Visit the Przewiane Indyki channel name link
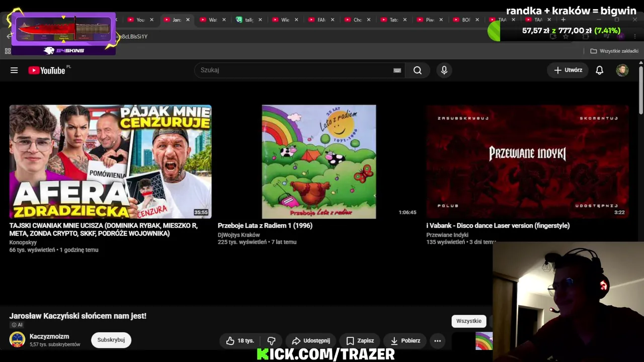Viewport: 644px width, 362px height. coord(447,235)
